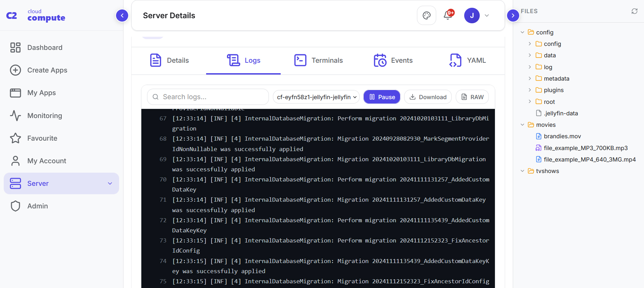The width and height of the screenshot is (644, 288).
Task: Expand the root folder
Action: (x=530, y=102)
